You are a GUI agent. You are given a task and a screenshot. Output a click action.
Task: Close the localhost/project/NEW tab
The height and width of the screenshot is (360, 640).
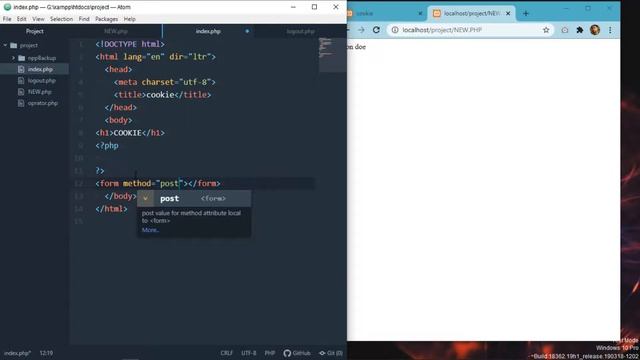tap(508, 13)
